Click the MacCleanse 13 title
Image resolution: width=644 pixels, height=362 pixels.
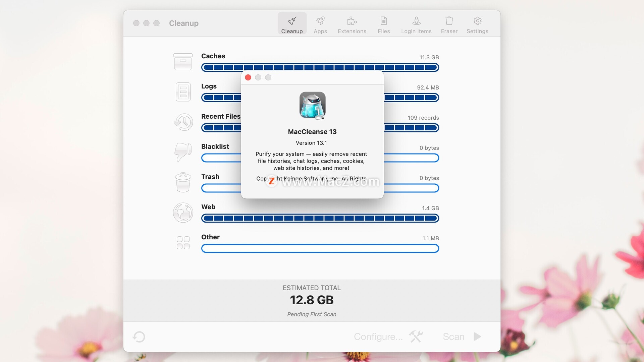[x=312, y=132]
